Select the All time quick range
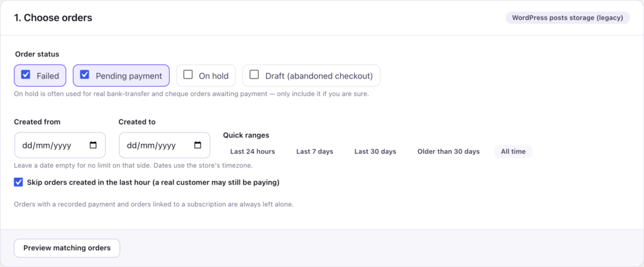 [x=513, y=151]
